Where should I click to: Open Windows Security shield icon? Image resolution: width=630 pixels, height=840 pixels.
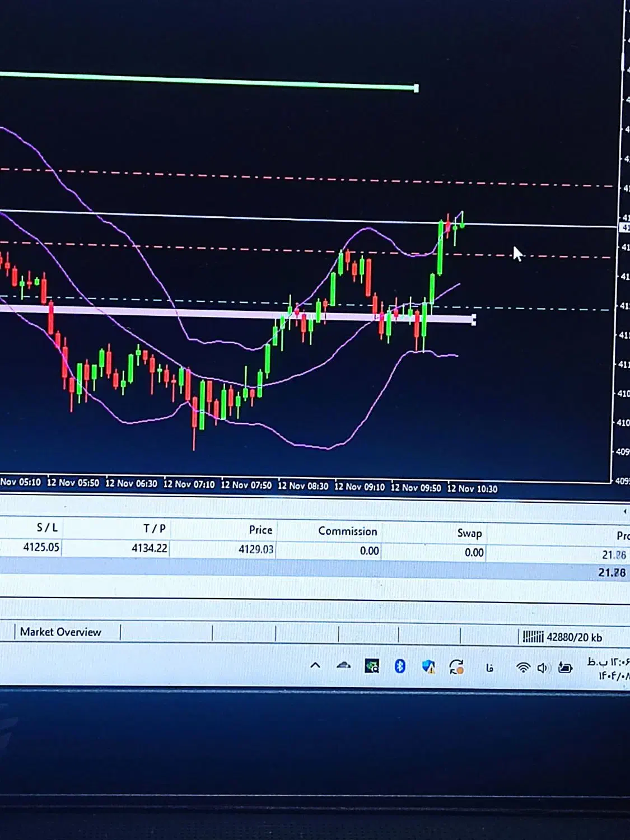pos(428,666)
